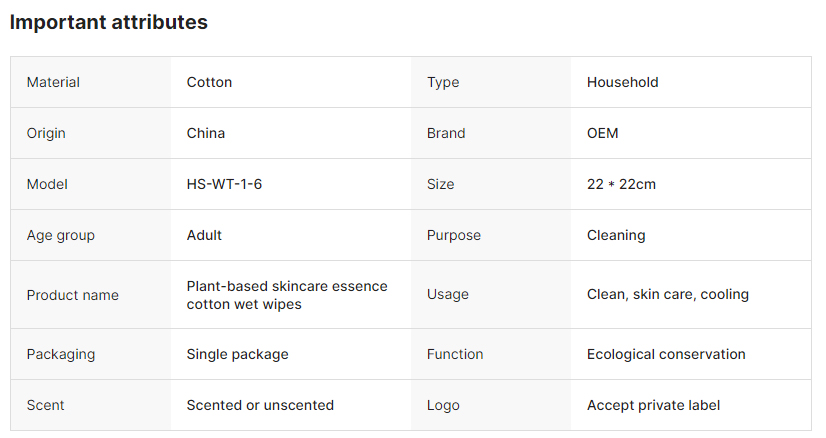
Task: Click the Cotton material value
Action: click(x=209, y=82)
